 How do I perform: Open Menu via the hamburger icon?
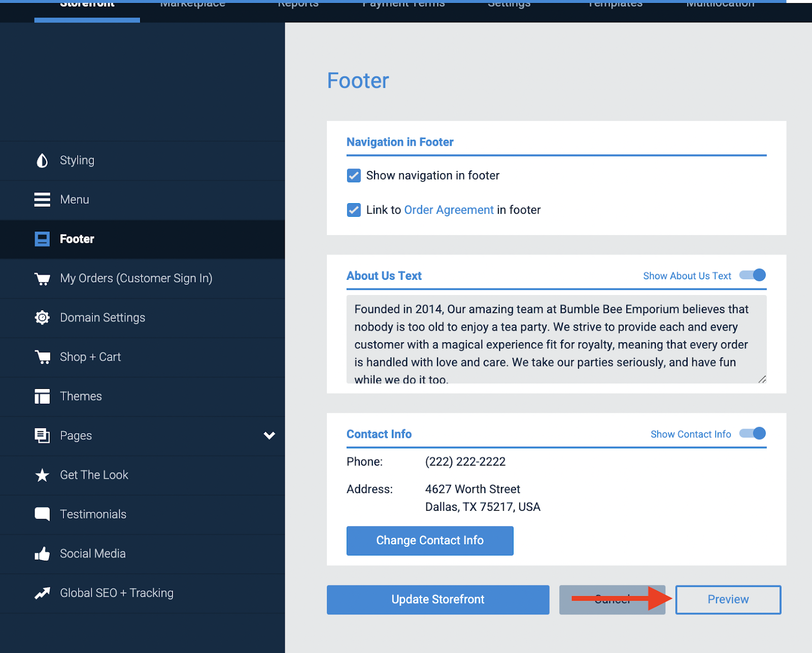pyautogui.click(x=43, y=200)
